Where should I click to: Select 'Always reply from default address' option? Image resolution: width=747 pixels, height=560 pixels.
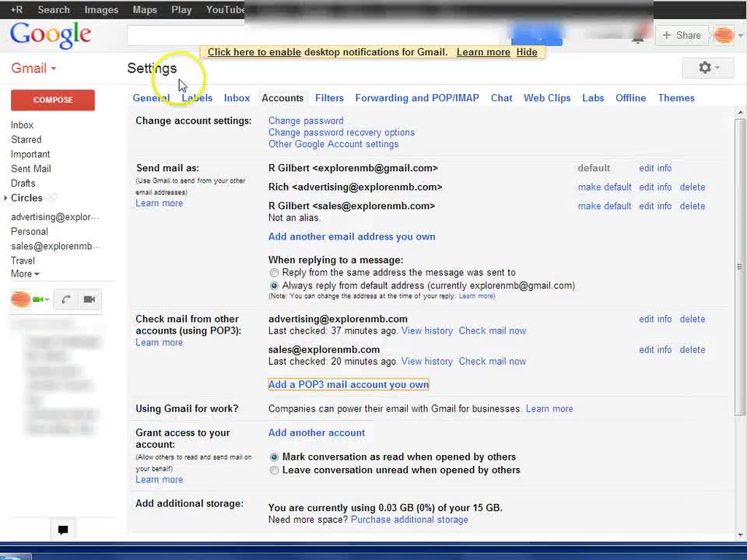(x=274, y=286)
